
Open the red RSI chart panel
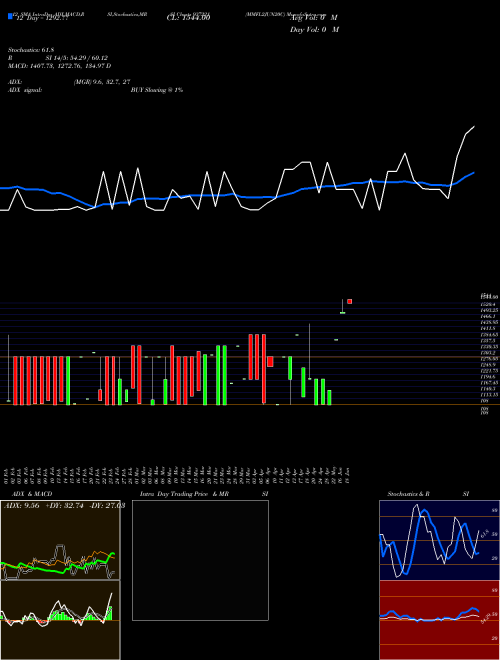[439, 620]
